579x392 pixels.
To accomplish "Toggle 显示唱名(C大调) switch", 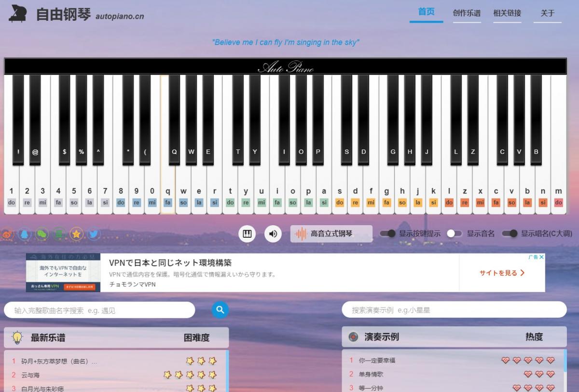I will tap(510, 234).
